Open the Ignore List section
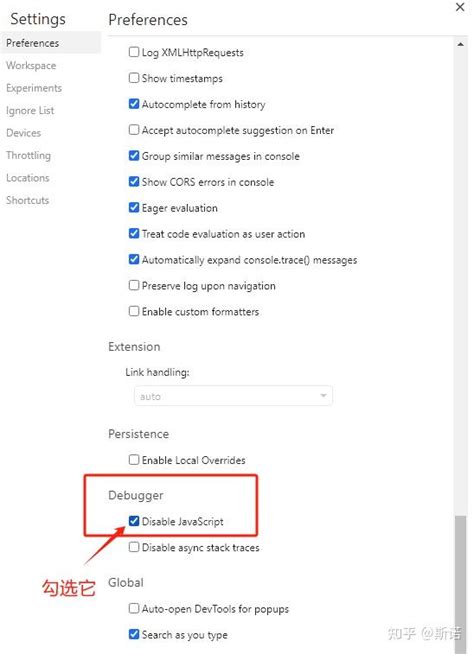 point(30,111)
